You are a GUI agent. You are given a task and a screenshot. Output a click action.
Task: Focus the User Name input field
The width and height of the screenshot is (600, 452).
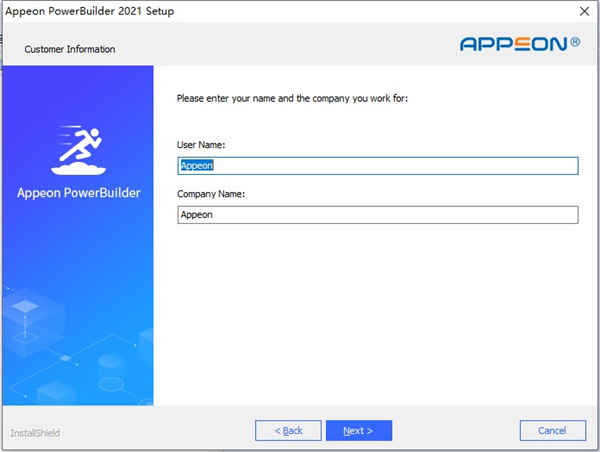[378, 166]
